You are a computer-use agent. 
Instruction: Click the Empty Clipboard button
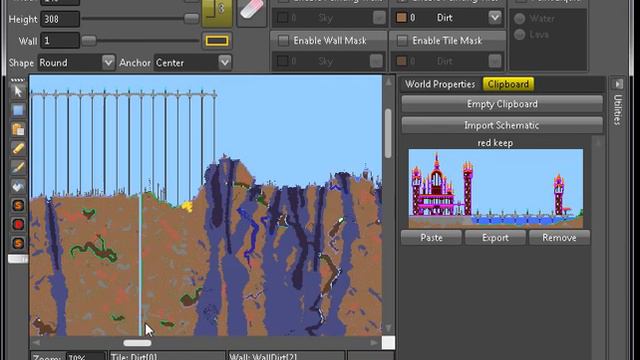pyautogui.click(x=502, y=104)
